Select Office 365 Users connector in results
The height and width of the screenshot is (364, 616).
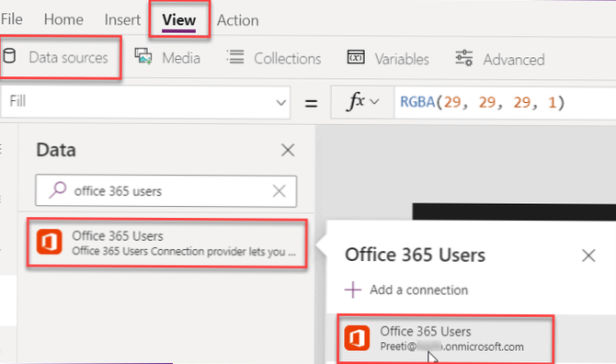[166, 243]
